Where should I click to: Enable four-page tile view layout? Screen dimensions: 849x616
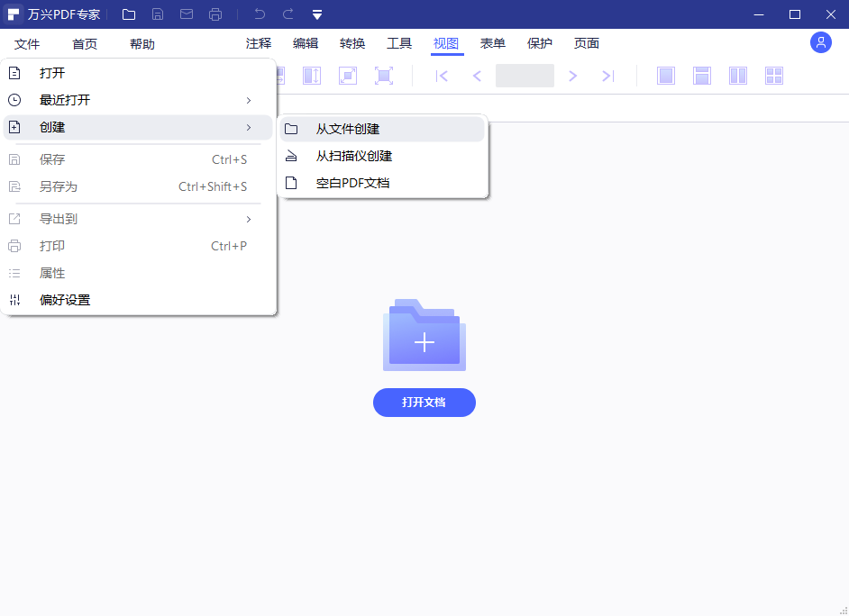click(773, 76)
